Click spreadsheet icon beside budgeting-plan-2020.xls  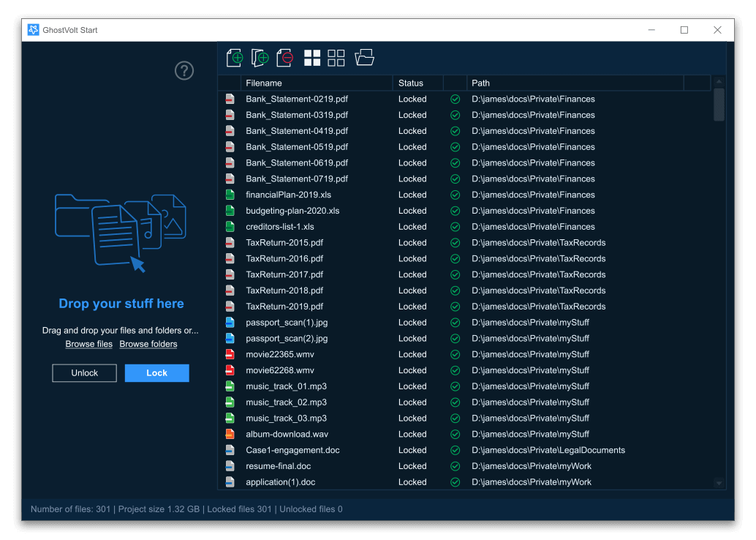click(x=230, y=211)
